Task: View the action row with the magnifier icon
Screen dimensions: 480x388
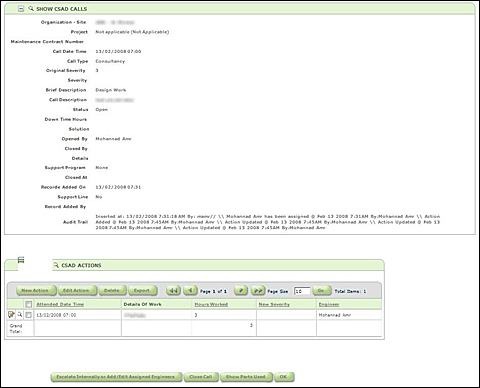Action: pos(20,314)
